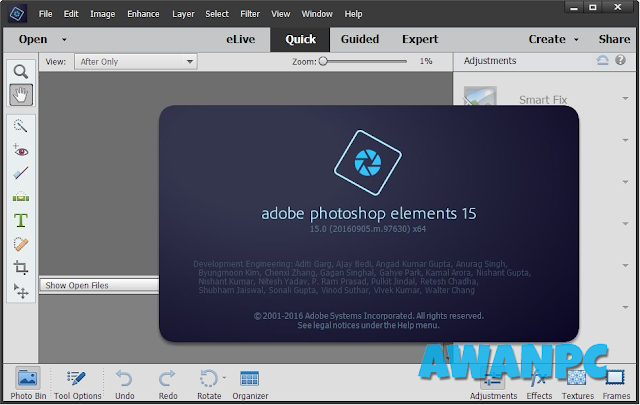Open the Organizer
640x405 pixels.
(250, 384)
